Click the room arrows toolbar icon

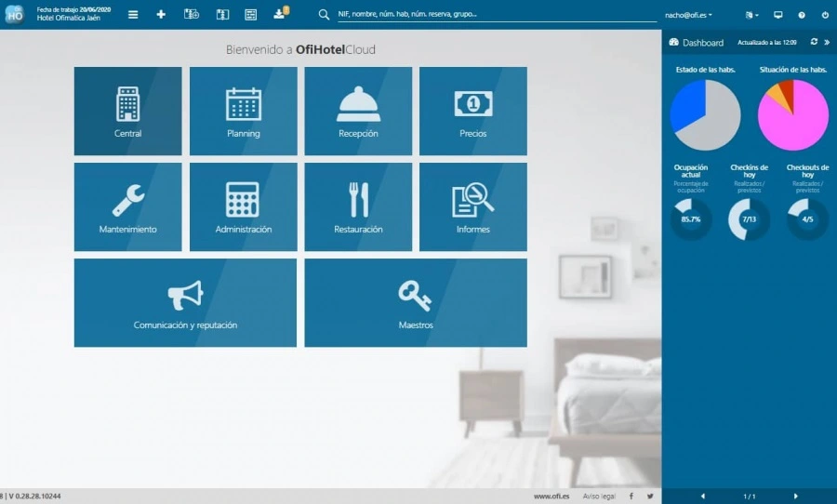[x=222, y=15]
